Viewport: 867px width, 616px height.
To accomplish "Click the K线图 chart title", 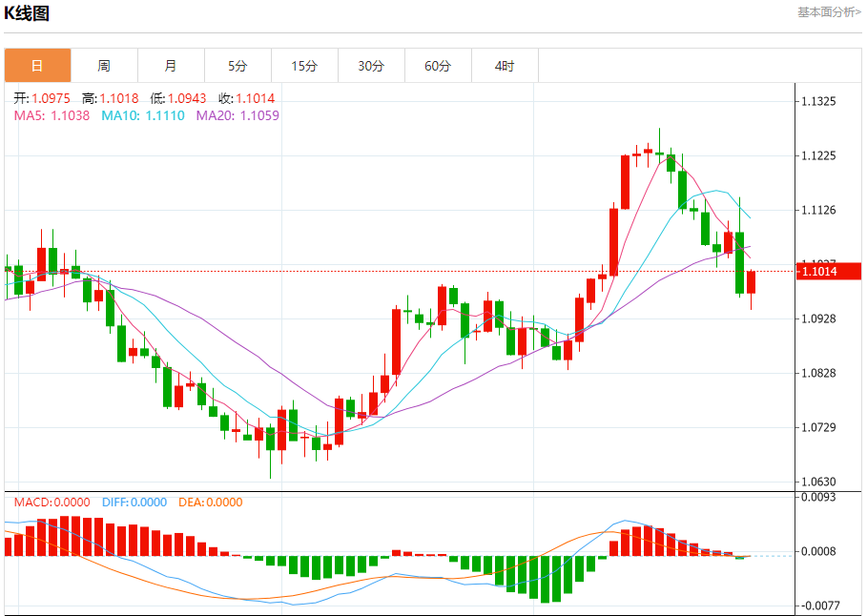I will coord(27,13).
